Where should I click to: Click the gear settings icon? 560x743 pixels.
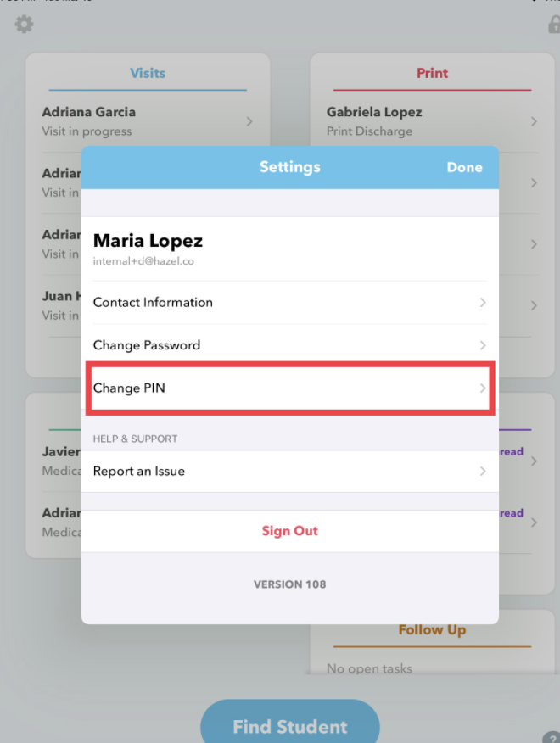[24, 25]
